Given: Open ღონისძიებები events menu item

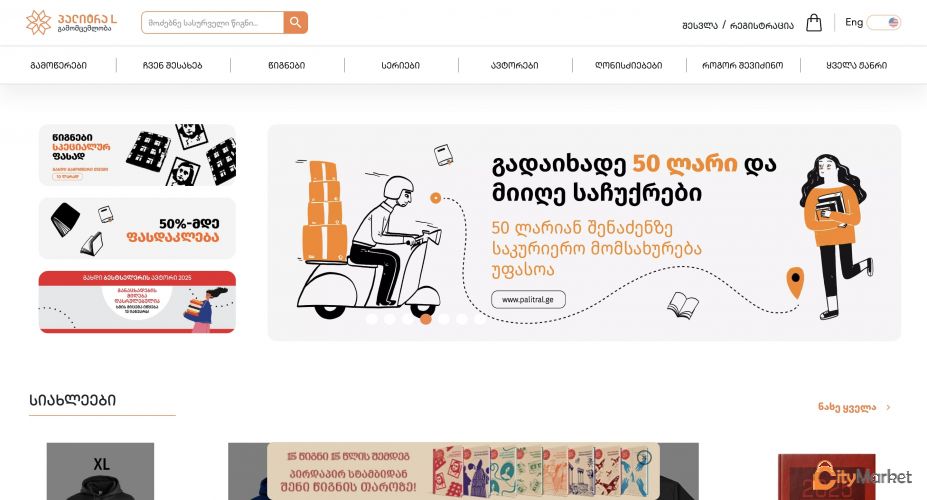Looking at the screenshot, I should [628, 65].
